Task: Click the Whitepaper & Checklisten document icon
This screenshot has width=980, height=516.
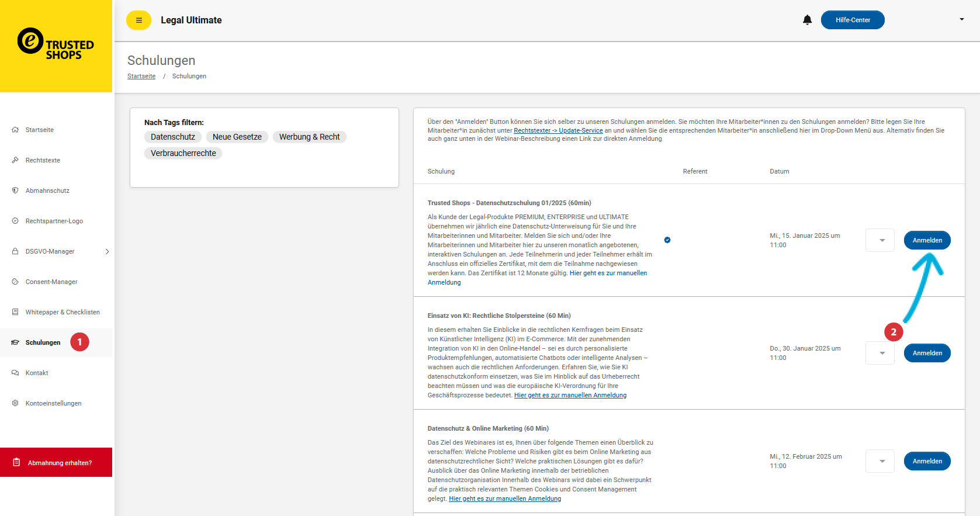Action: [x=15, y=312]
